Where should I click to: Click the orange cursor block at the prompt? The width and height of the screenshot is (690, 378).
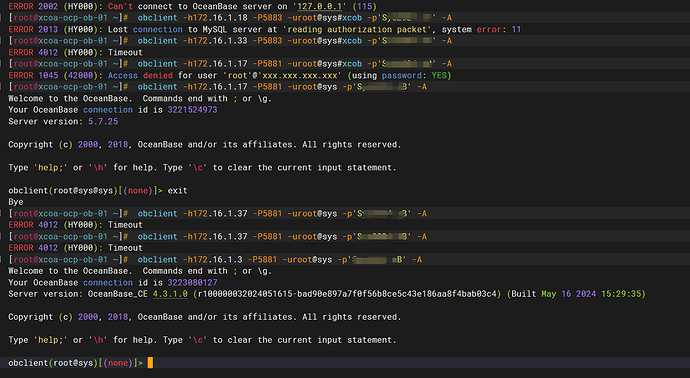pos(150,363)
